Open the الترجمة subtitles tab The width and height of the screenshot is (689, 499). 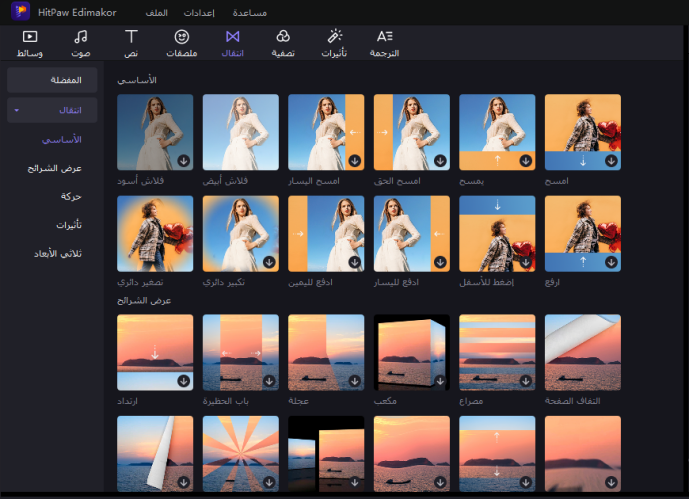(384, 43)
